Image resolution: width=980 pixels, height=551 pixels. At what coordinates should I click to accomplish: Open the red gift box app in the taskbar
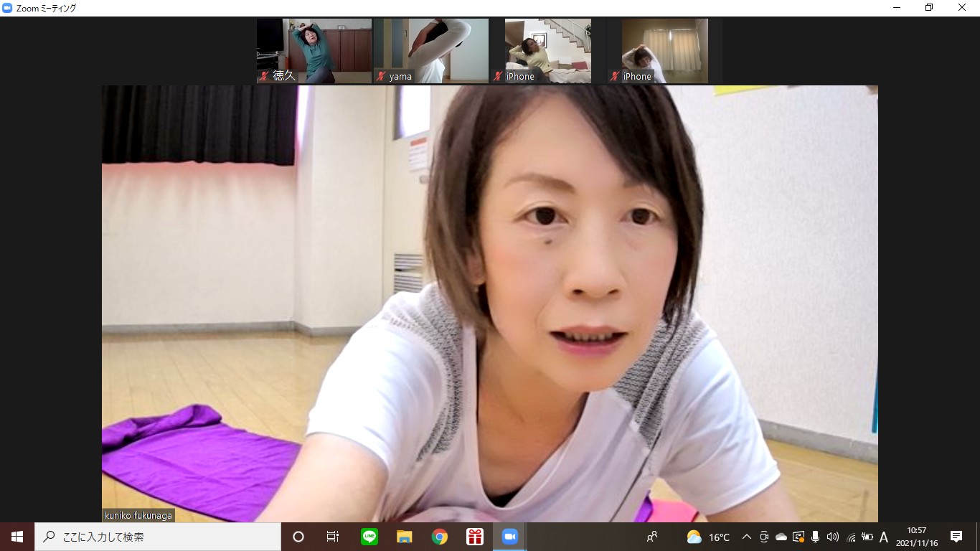pyautogui.click(x=475, y=537)
